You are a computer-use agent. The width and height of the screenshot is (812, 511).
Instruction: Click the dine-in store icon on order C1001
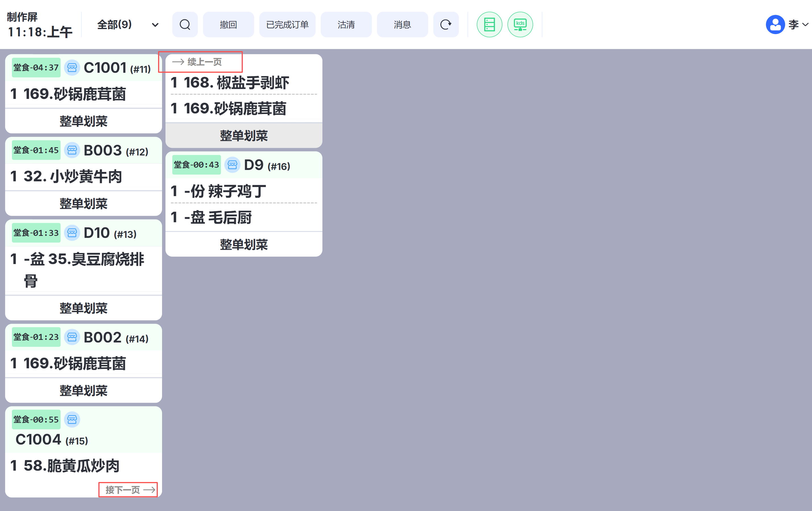72,68
